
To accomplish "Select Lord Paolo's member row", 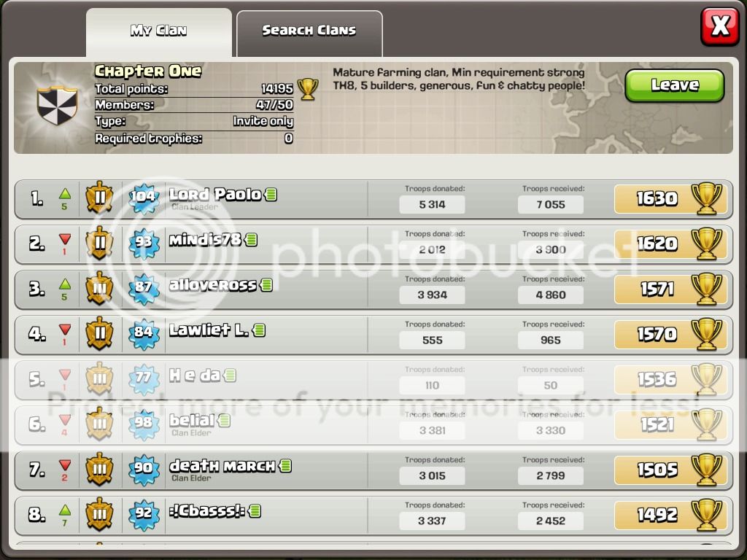I will (x=373, y=199).
